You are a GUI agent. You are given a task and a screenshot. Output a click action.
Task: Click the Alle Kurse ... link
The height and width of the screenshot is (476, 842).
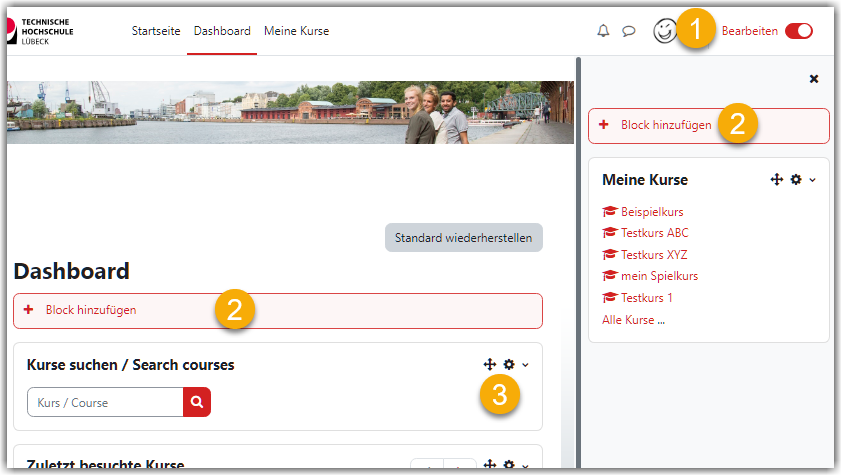tap(633, 320)
